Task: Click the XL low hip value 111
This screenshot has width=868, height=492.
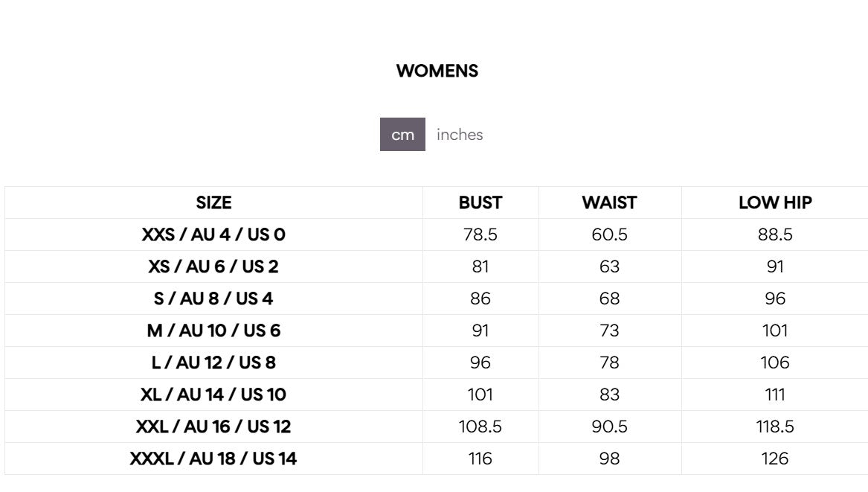Action: (775, 394)
